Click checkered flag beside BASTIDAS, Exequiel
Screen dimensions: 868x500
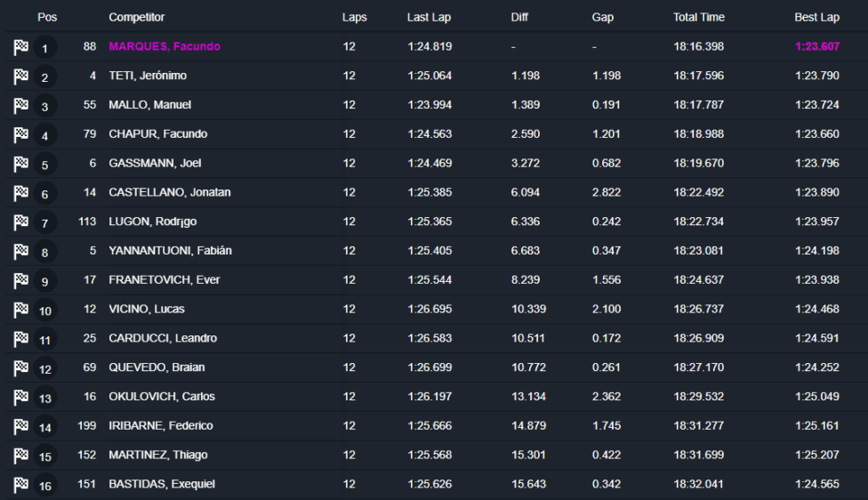tap(21, 485)
